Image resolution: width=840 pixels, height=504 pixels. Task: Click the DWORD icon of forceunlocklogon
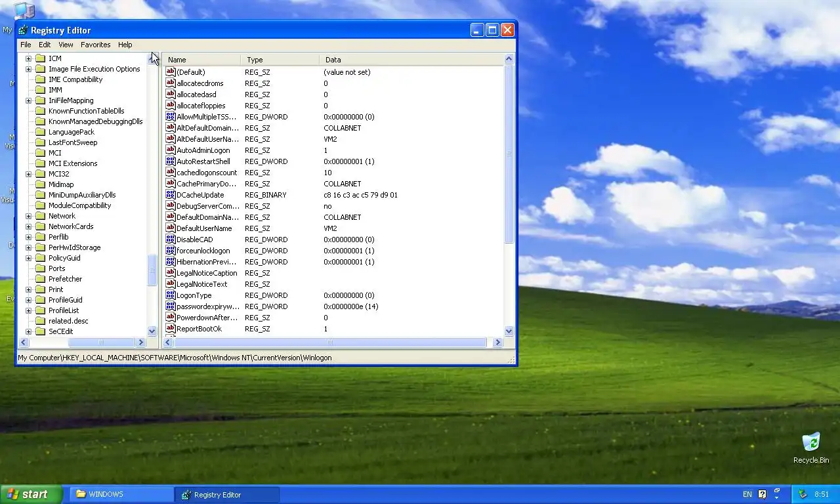pyautogui.click(x=171, y=251)
